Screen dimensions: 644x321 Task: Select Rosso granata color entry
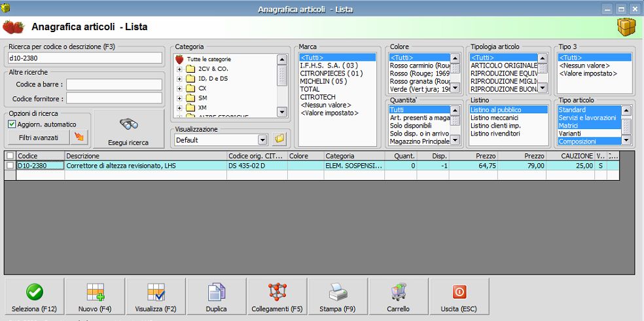point(420,81)
